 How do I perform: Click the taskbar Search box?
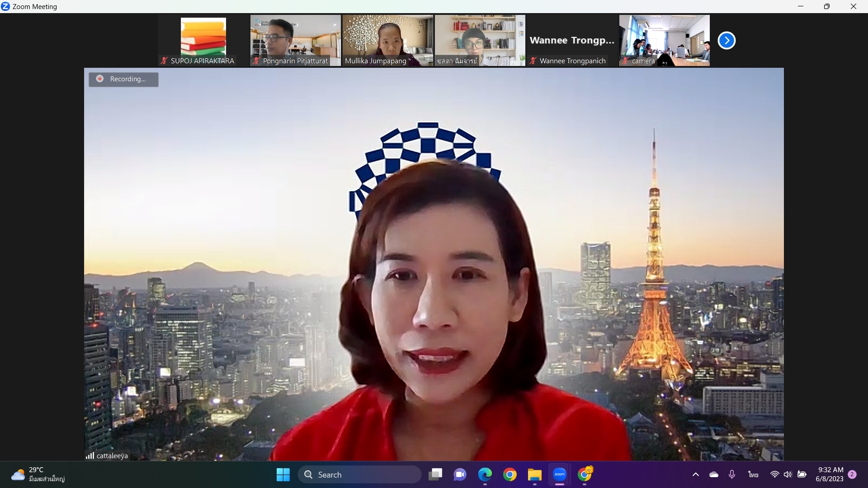point(359,474)
